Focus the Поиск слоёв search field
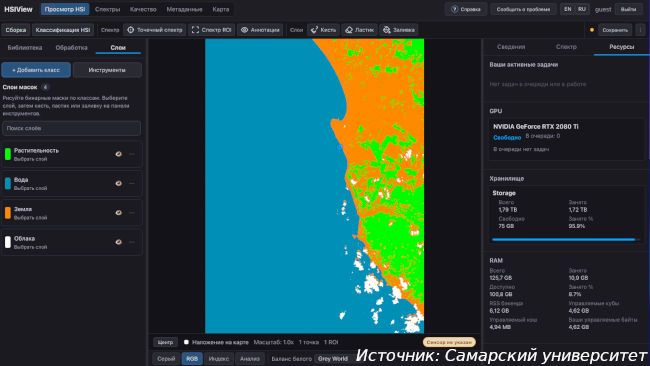This screenshot has width=650, height=366. tap(71, 128)
